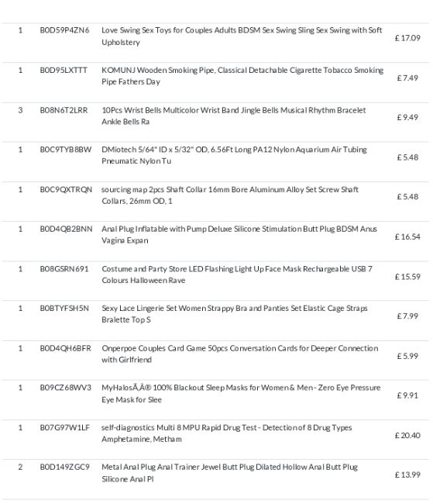Select the MyHalos Blackout Sleep Masks item
This screenshot has width=433, height=504.
[x=241, y=393]
